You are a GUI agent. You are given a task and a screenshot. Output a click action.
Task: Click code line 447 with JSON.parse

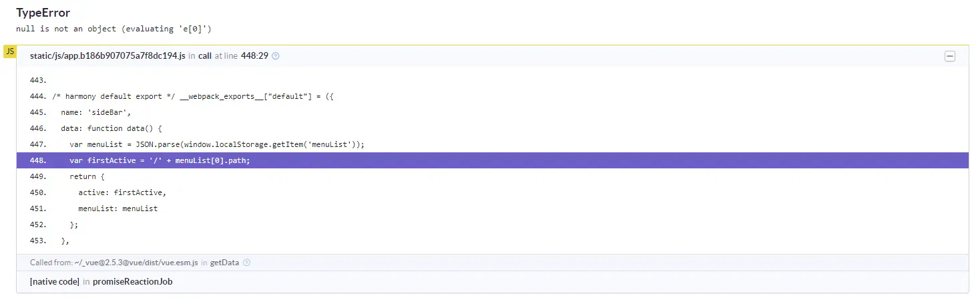click(493, 144)
